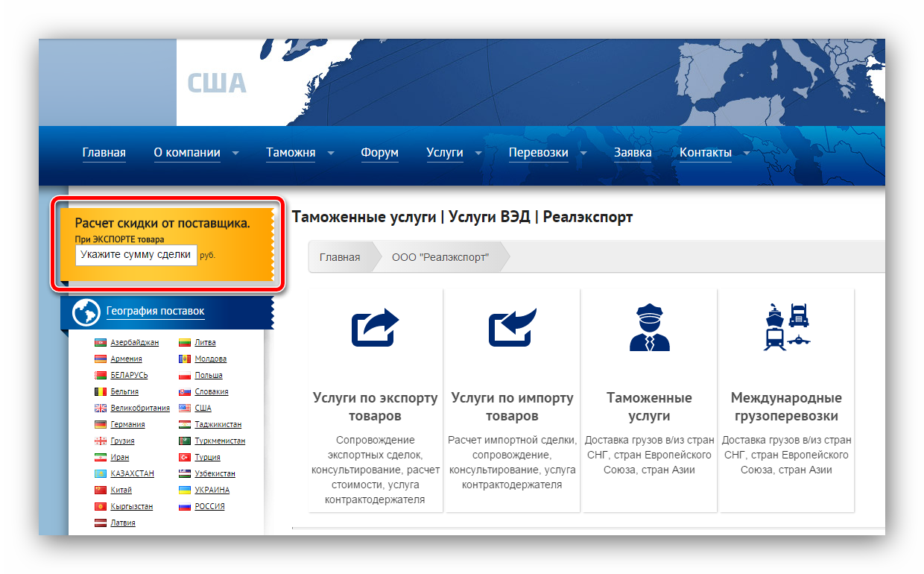The height and width of the screenshot is (574, 924).
Task: Click the Armenia flag icon
Action: click(x=101, y=359)
